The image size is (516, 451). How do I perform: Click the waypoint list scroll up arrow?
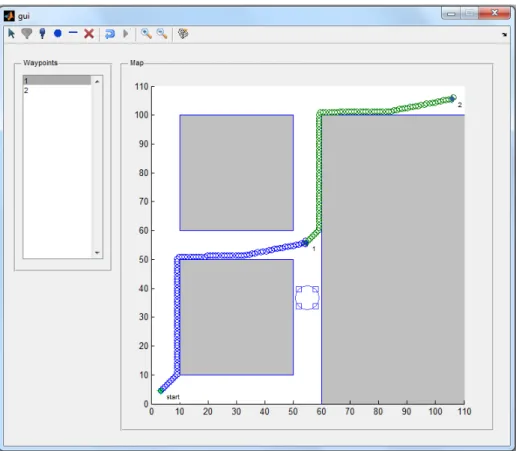click(97, 81)
